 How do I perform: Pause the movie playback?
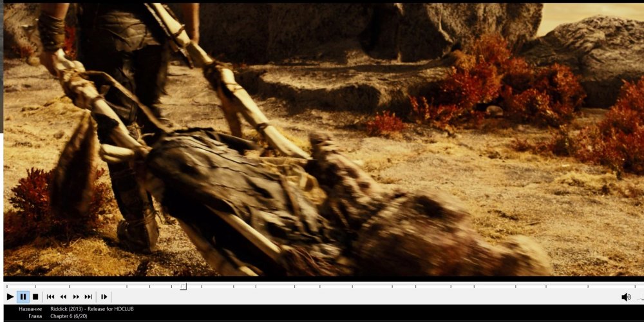pyautogui.click(x=23, y=297)
